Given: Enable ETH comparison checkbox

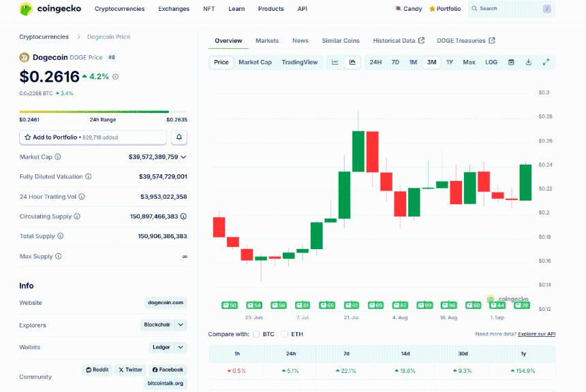Looking at the screenshot, I should 285,334.
